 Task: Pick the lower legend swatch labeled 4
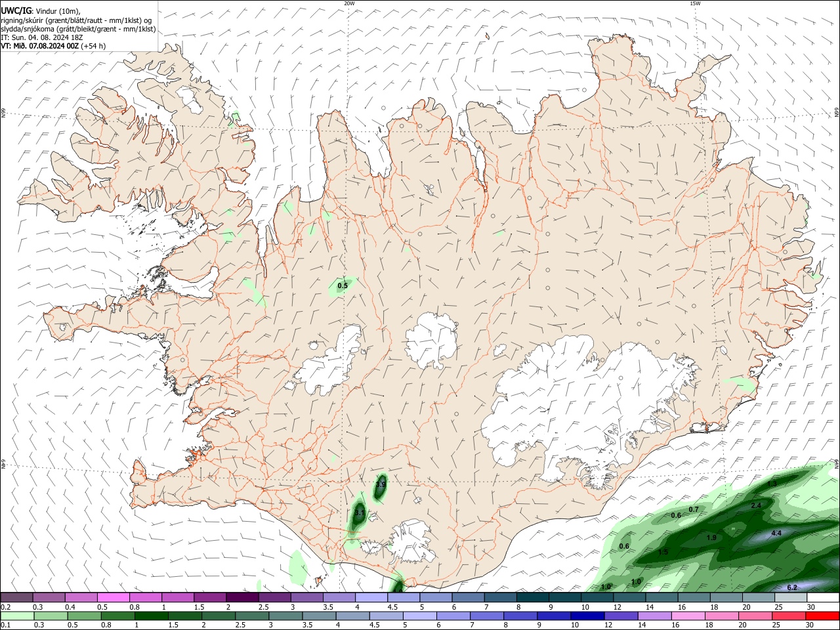[352, 616]
